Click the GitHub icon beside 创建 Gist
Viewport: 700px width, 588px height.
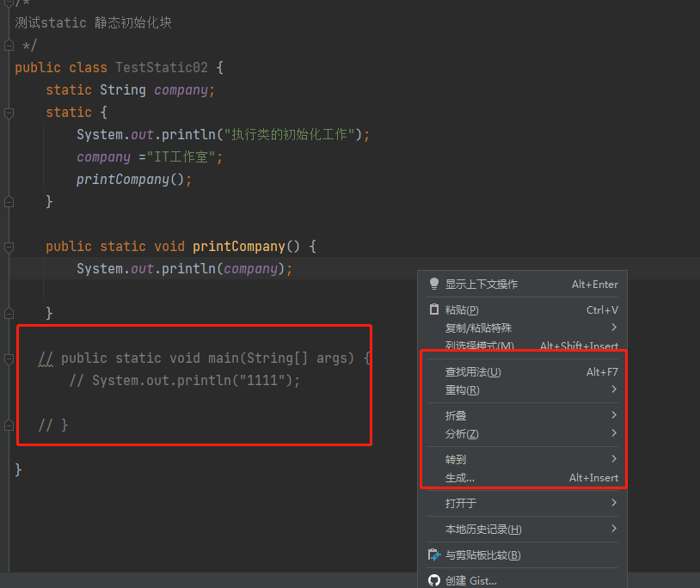434,580
